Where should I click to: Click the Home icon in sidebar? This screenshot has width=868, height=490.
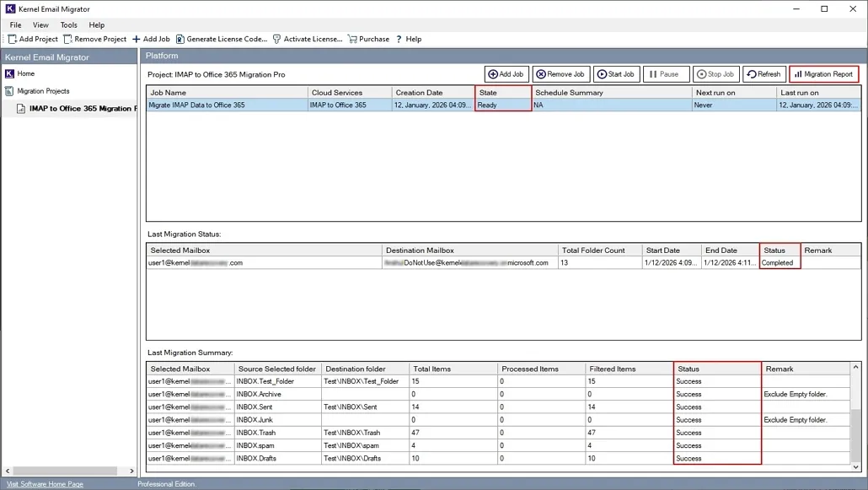tap(10, 73)
